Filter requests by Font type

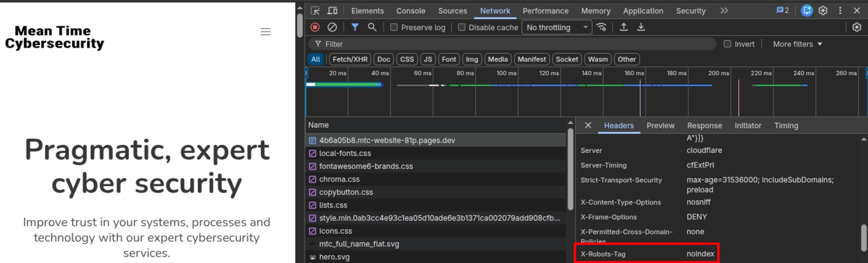[449, 59]
